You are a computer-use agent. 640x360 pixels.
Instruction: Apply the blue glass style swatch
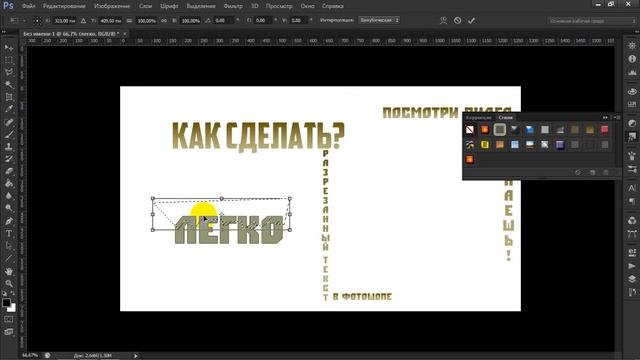(x=530, y=130)
